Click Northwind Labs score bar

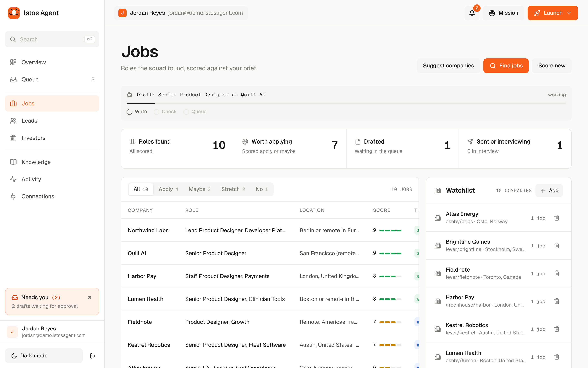pyautogui.click(x=390, y=230)
